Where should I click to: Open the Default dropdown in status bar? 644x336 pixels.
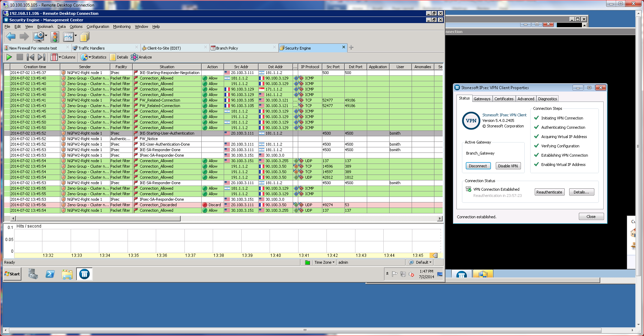tap(421, 262)
